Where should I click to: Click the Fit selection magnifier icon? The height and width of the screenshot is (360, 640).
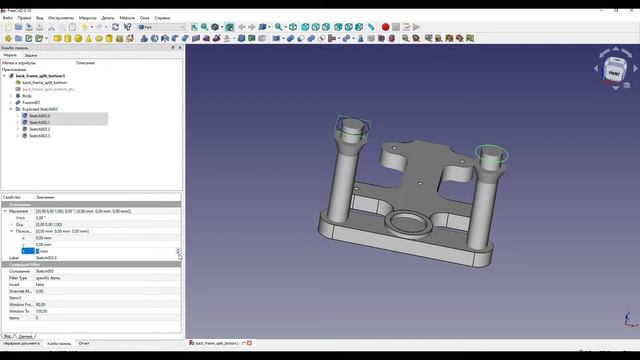click(204, 27)
